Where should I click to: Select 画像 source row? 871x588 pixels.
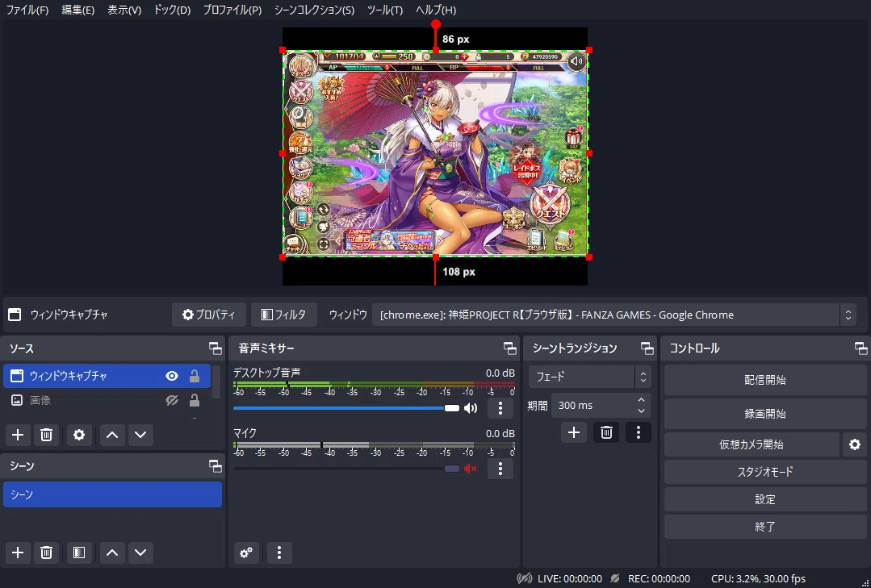coord(107,400)
